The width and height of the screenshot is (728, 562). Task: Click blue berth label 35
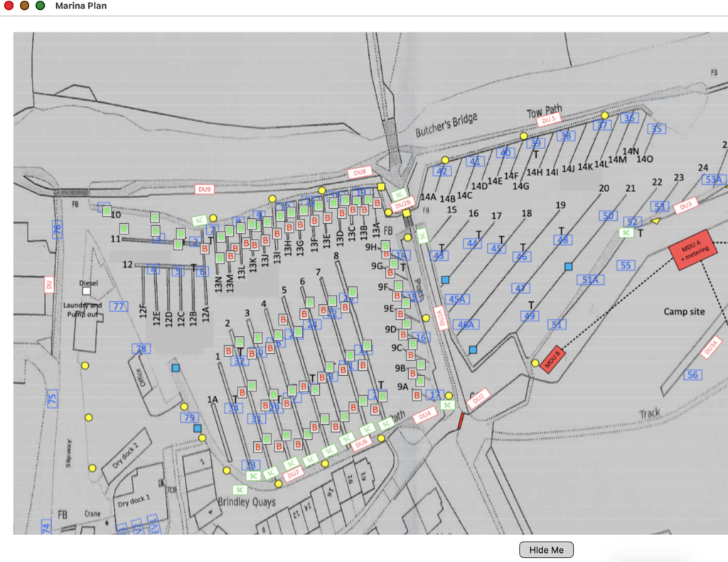click(656, 129)
